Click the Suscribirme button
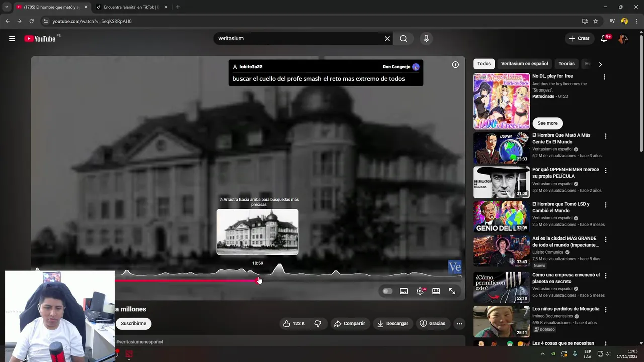This screenshot has height=362, width=644. [x=133, y=324]
